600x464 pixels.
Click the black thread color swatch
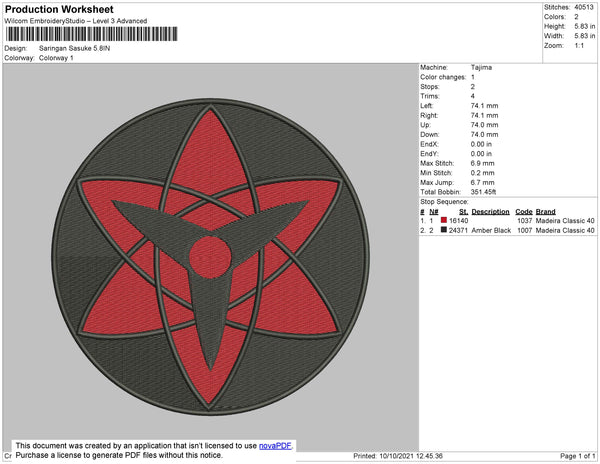coord(444,230)
